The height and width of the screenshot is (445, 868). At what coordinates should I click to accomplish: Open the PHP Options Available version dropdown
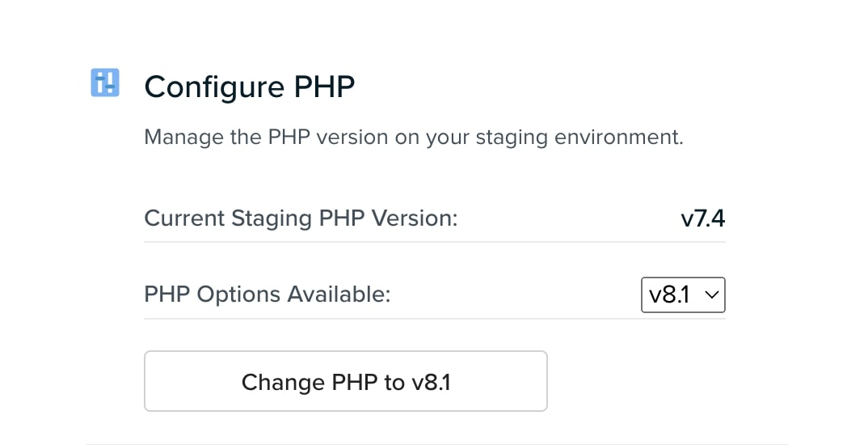[683, 295]
